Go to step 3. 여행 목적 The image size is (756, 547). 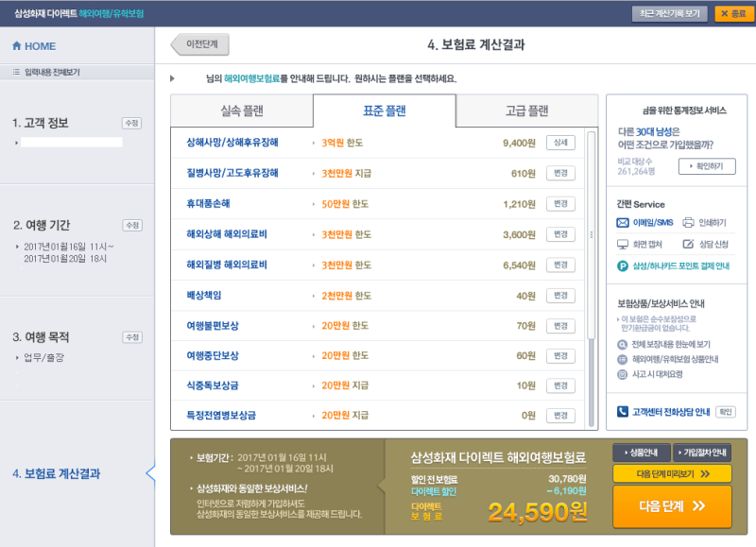(x=41, y=337)
